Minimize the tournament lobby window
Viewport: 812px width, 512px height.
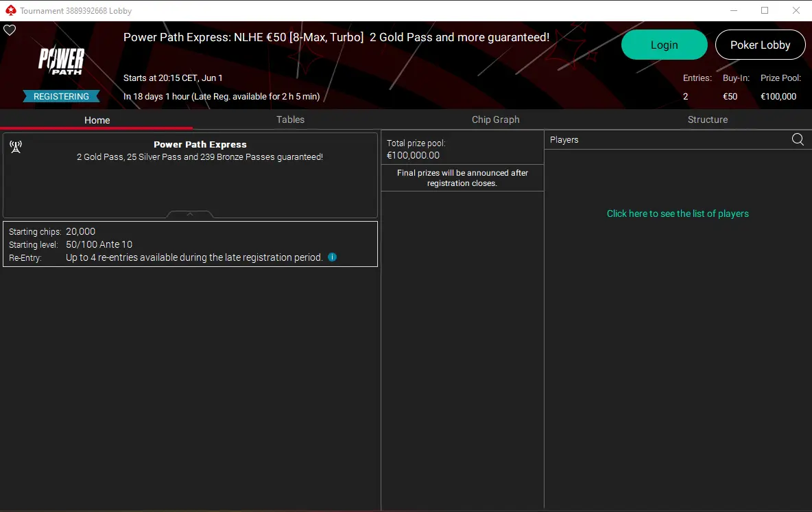click(x=734, y=10)
